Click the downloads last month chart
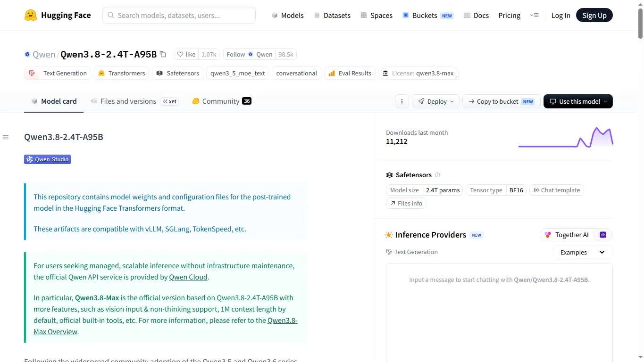 click(566, 137)
